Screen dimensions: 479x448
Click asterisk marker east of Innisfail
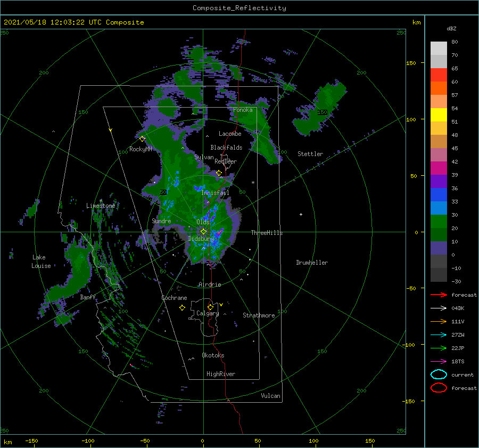coord(253,183)
